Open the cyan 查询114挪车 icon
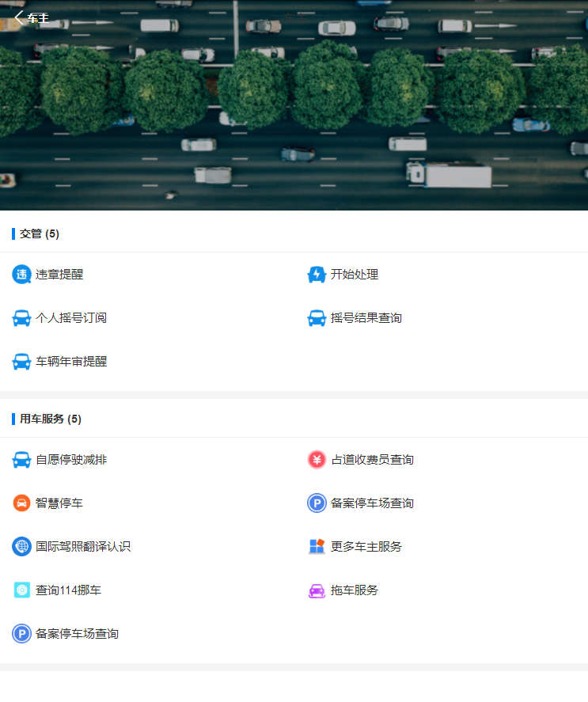This screenshot has width=588, height=702. [x=21, y=590]
